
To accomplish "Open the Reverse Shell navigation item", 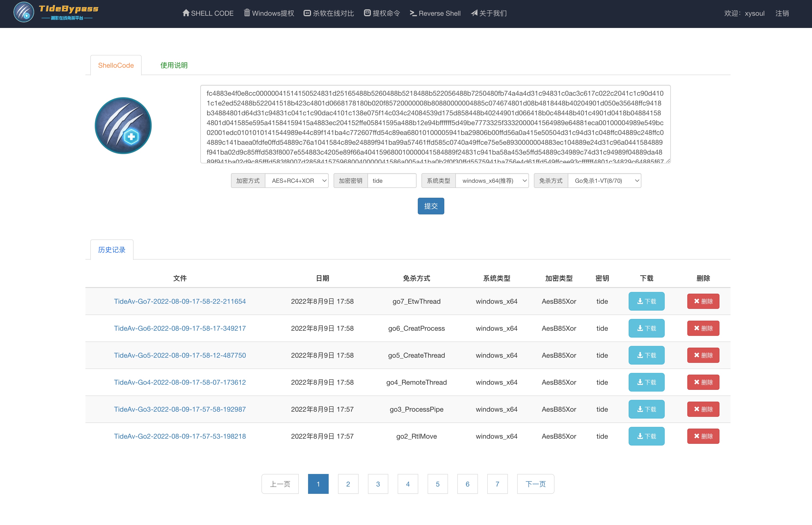I will pos(435,13).
